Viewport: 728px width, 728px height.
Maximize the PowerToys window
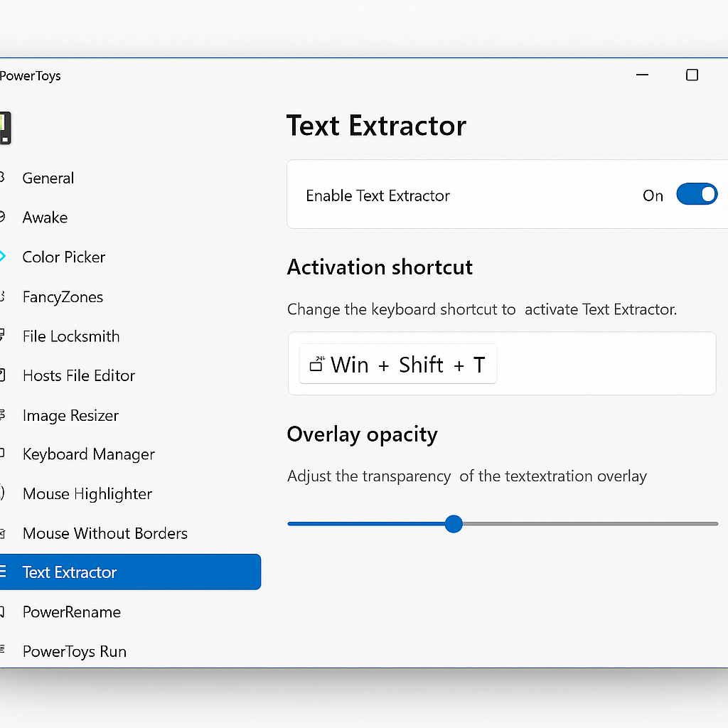(x=692, y=75)
